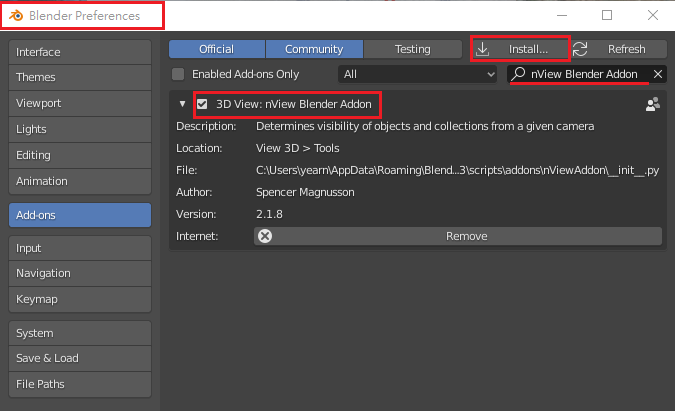Open the Navigation preferences tab
The width and height of the screenshot is (675, 411).
pos(80,273)
